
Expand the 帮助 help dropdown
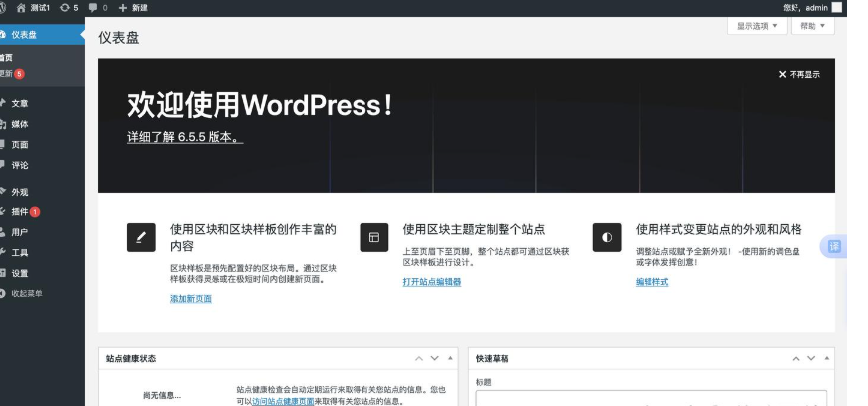pyautogui.click(x=812, y=26)
